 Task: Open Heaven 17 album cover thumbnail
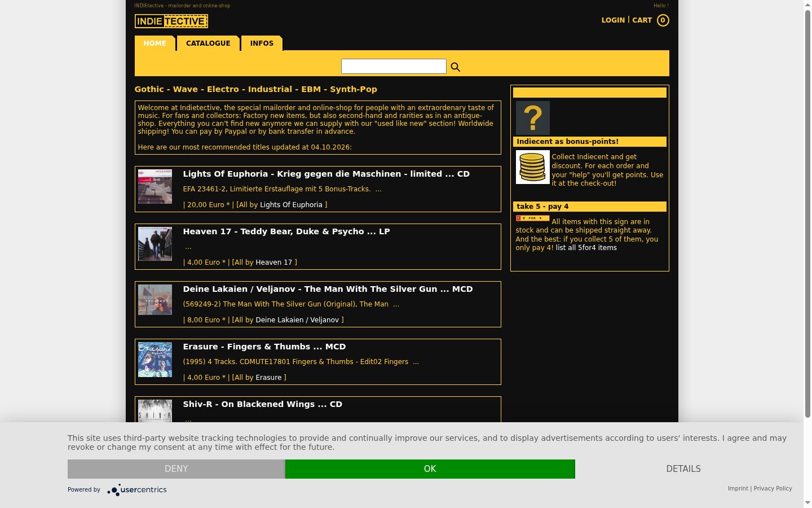click(155, 244)
